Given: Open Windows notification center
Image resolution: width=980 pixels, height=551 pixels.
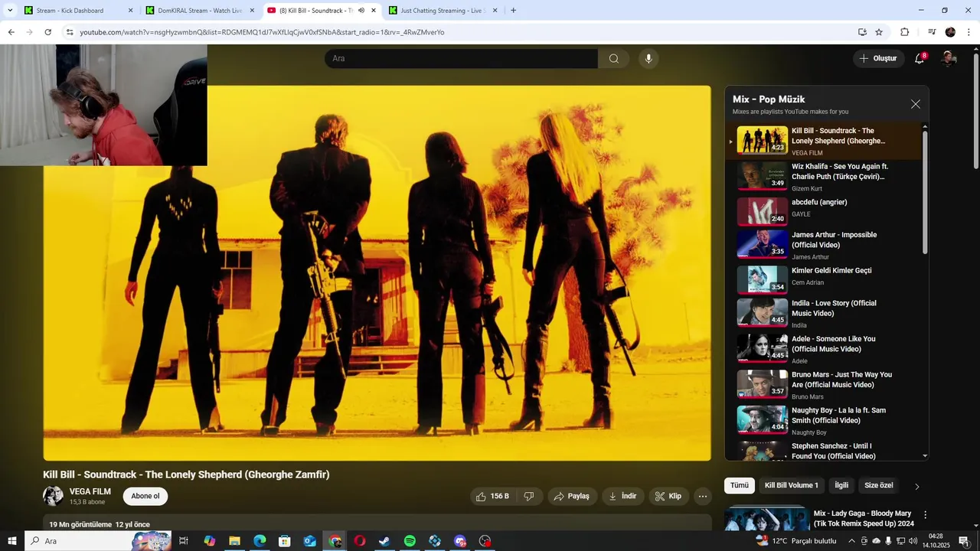Looking at the screenshot, I should [x=964, y=541].
